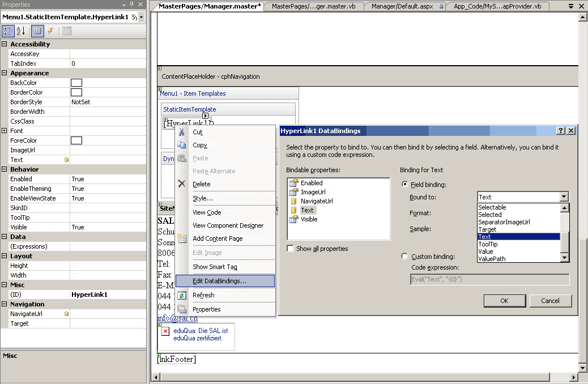Click broken image icon beside eduQua
The width and height of the screenshot is (588, 384).
(165, 331)
